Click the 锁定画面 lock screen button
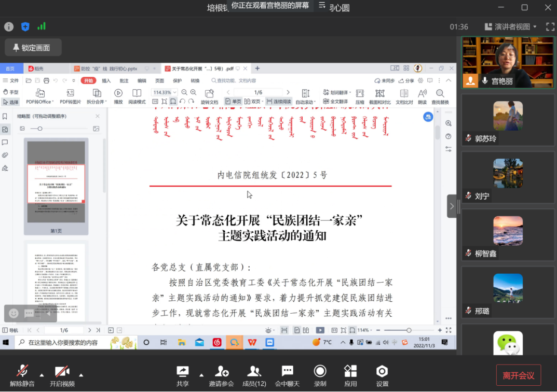The image size is (557, 392). pyautogui.click(x=33, y=48)
